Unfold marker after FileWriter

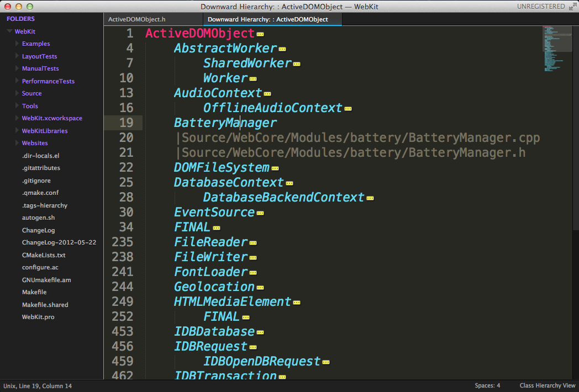pyautogui.click(x=253, y=258)
